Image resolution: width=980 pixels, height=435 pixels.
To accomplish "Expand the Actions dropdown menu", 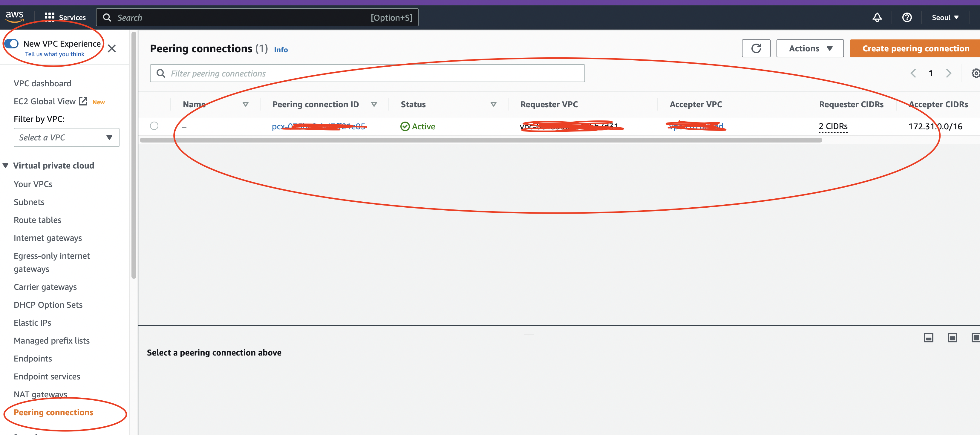I will 810,48.
